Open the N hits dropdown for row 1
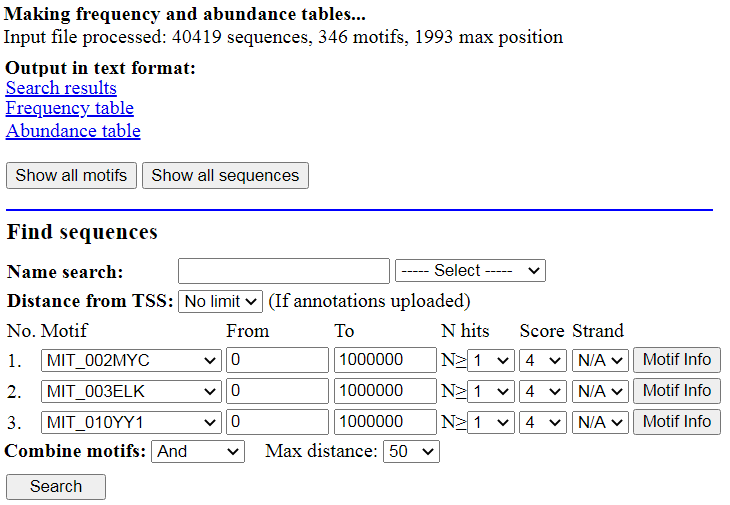The width and height of the screenshot is (730, 505). 491,361
